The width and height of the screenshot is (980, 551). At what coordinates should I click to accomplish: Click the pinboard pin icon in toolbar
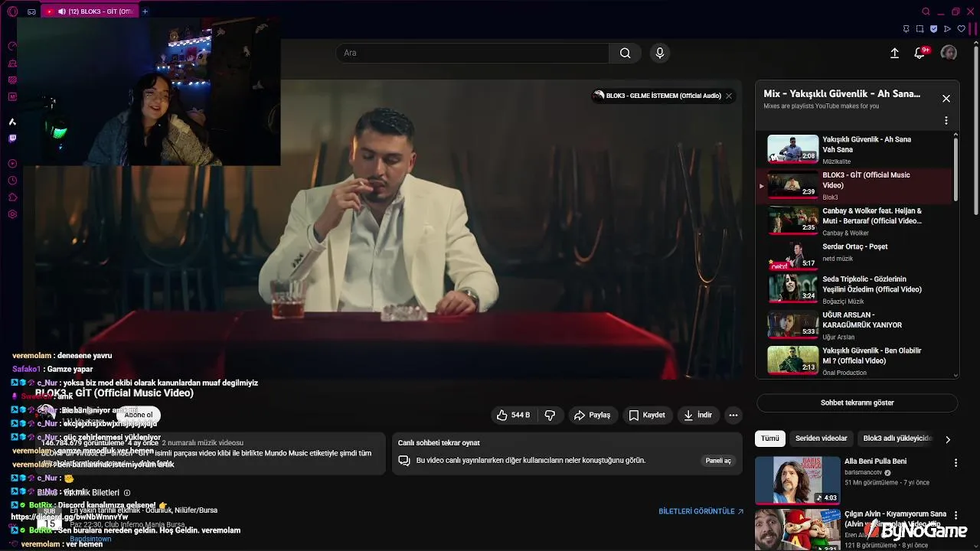coord(906,29)
